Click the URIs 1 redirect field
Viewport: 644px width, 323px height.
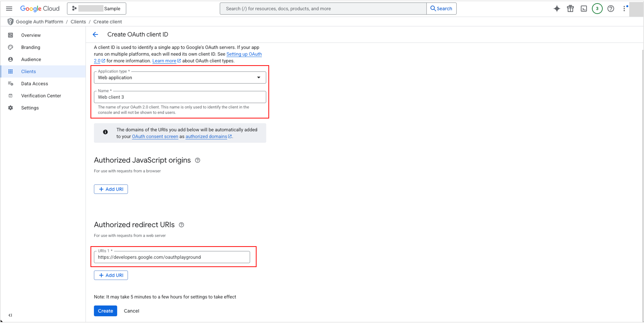[172, 257]
